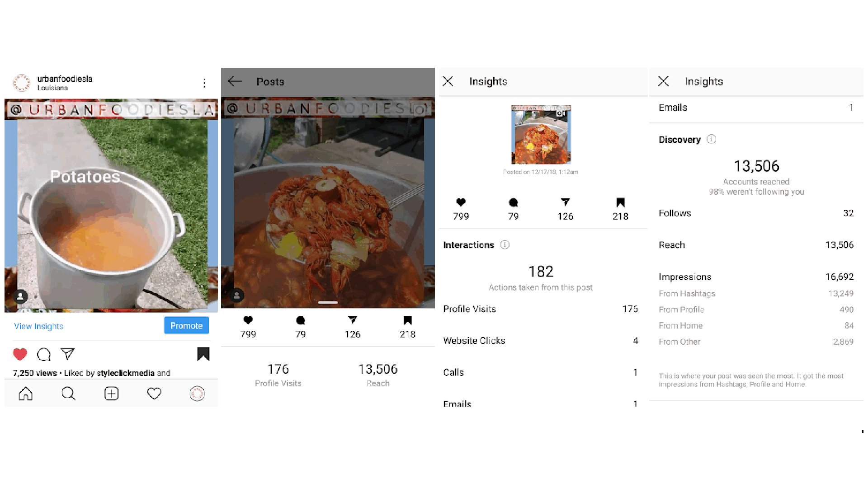868x488 pixels.
Task: Open the Search tab magnifier icon
Action: click(x=68, y=394)
